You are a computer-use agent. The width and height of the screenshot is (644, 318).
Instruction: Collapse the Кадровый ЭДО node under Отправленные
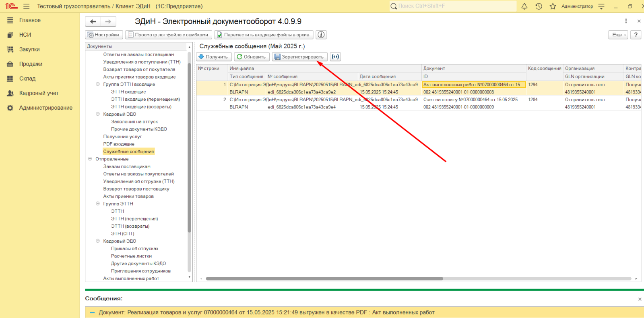pyautogui.click(x=97, y=241)
